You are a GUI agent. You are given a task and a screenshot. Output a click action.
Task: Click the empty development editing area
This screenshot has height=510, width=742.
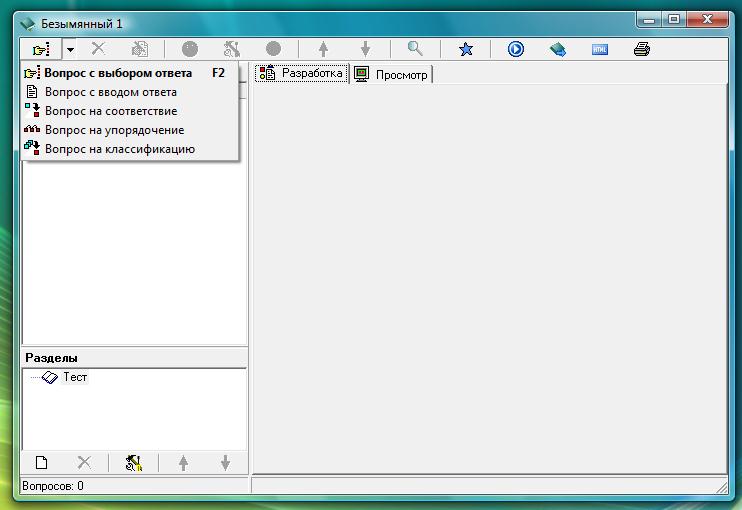(490, 278)
